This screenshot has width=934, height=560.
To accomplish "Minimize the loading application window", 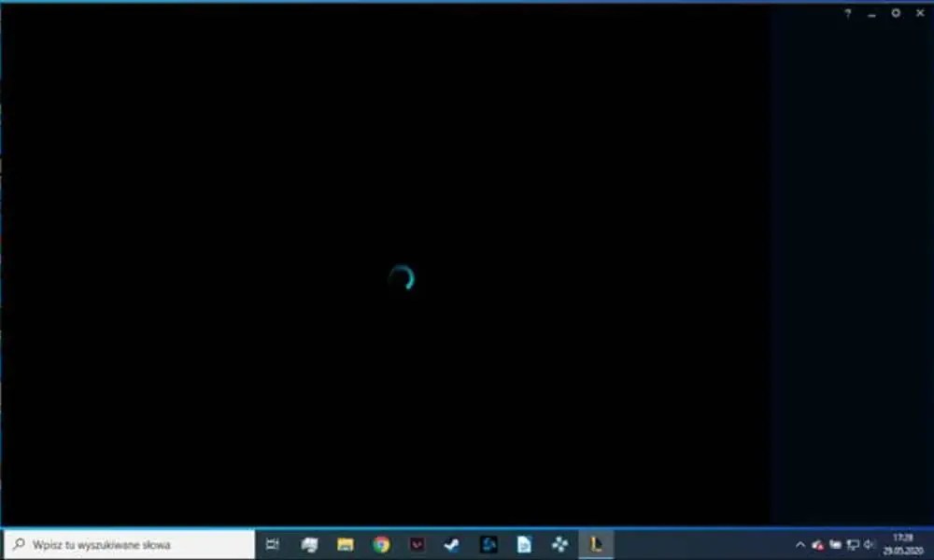I will tap(870, 13).
